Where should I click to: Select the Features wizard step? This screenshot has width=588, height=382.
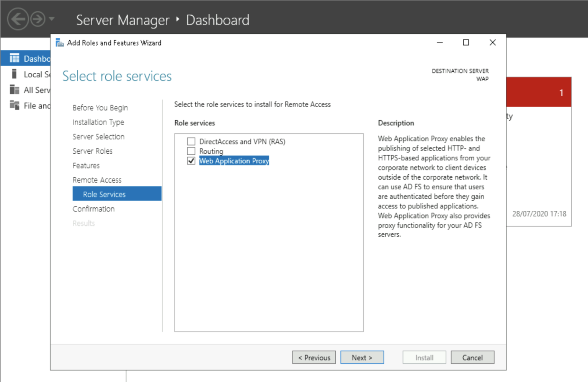tap(86, 166)
